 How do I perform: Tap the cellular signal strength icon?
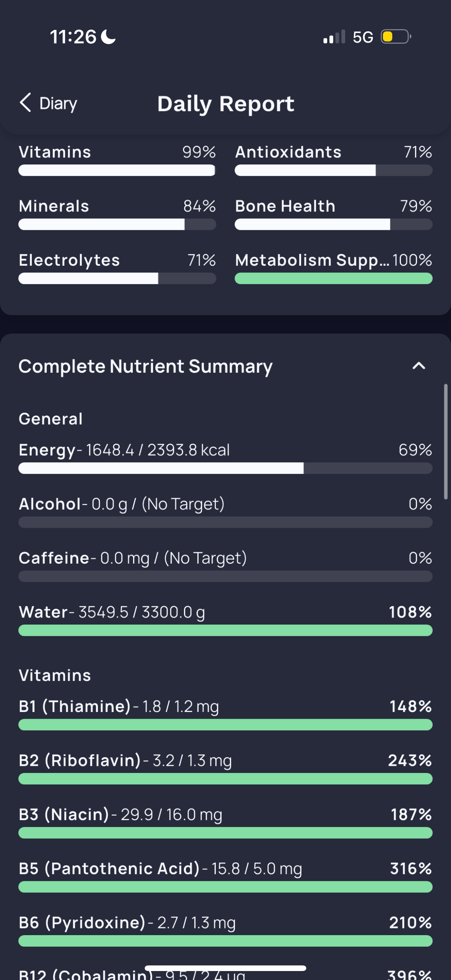coord(334,37)
